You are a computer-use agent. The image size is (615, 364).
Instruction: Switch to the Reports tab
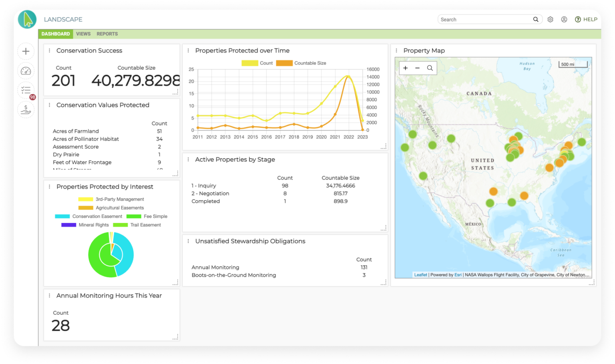point(107,34)
